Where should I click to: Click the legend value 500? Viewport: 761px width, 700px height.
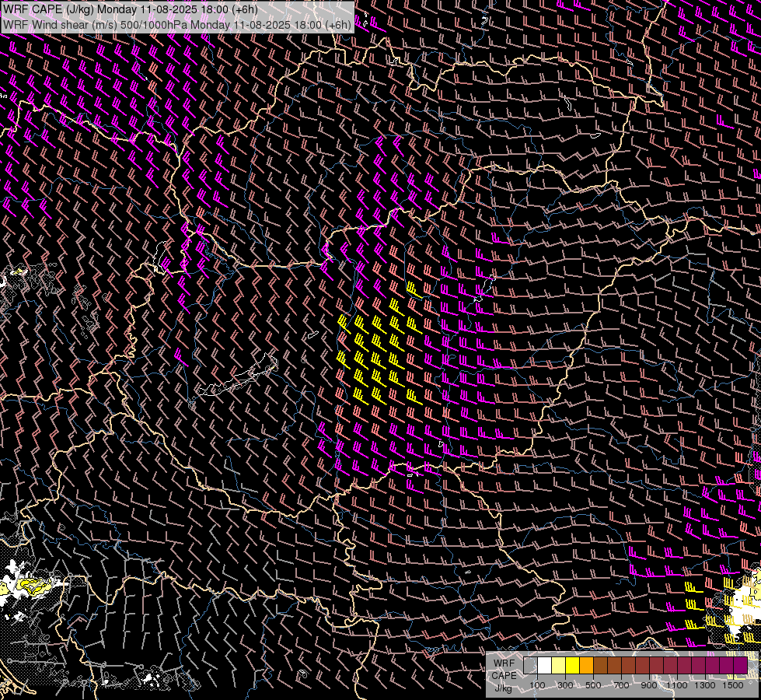coord(593,685)
